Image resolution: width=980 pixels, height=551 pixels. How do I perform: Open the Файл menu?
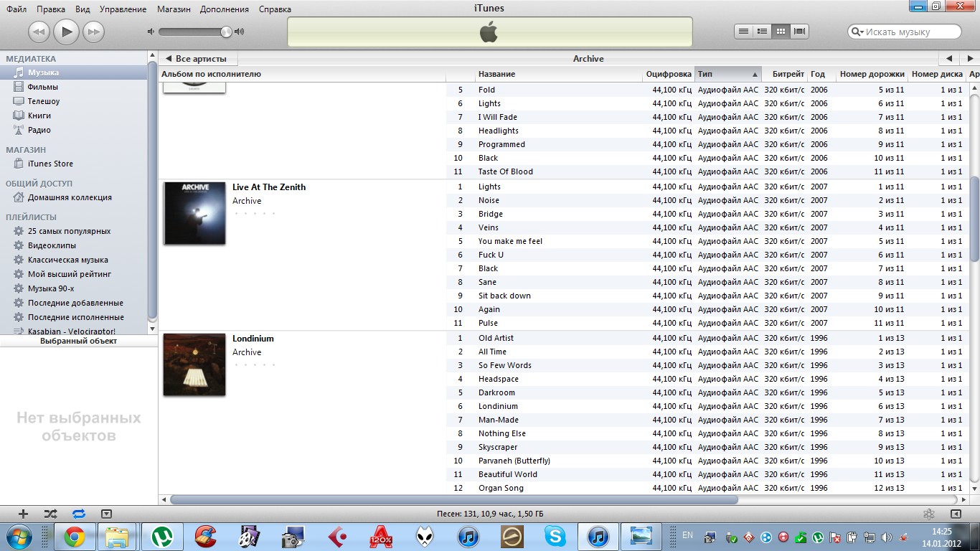17,9
